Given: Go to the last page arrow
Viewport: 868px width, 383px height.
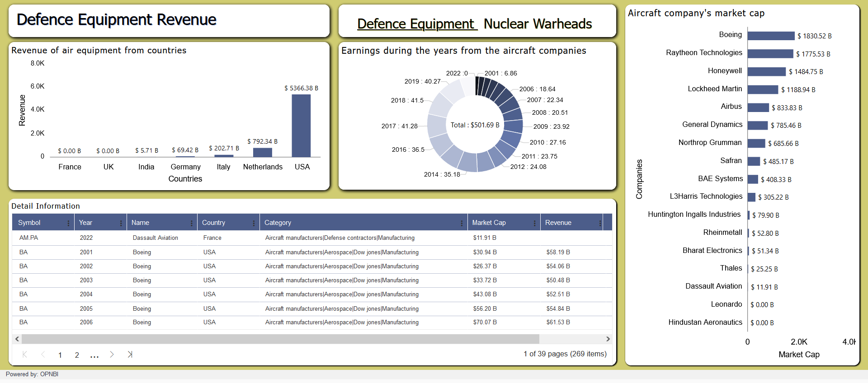Looking at the screenshot, I should (x=130, y=355).
